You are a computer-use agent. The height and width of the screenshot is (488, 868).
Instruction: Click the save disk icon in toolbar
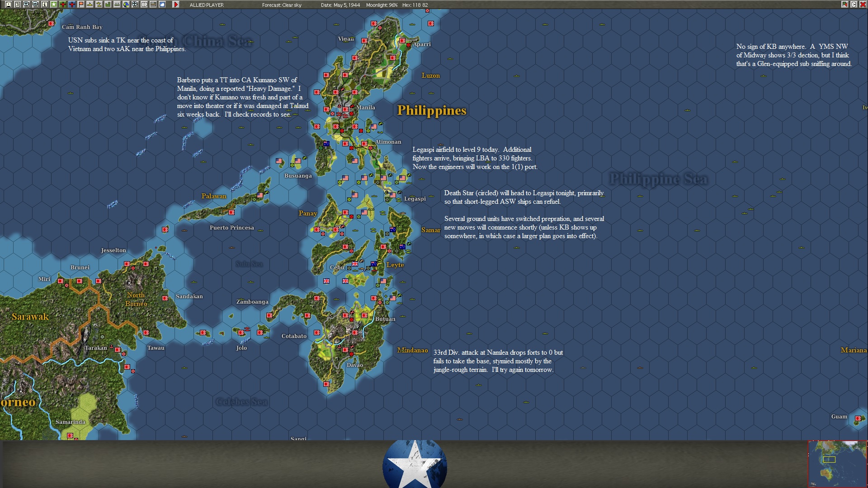click(8, 5)
